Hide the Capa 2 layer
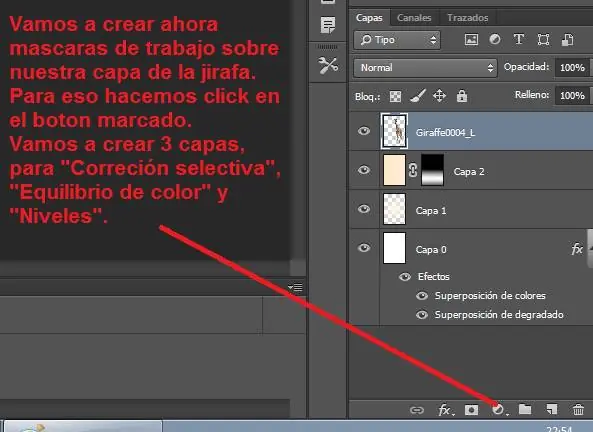Screen dimensions: 593x432 click(364, 170)
